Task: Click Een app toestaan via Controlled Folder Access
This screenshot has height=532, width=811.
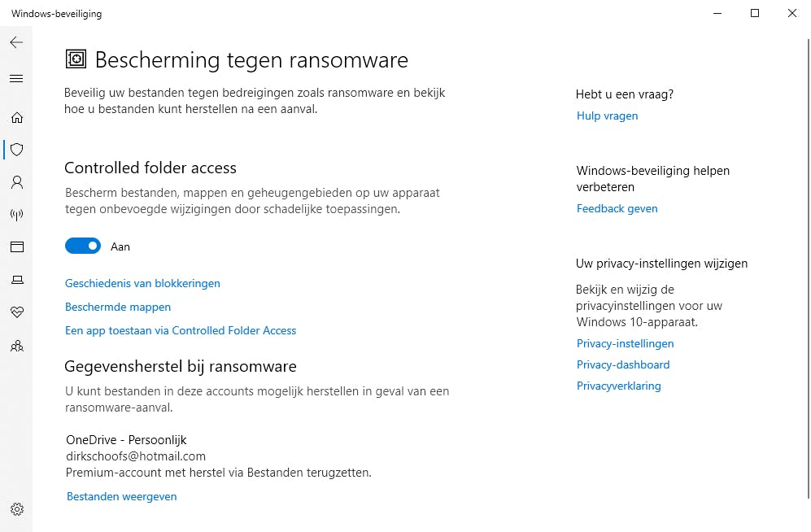Action: pyautogui.click(x=181, y=330)
